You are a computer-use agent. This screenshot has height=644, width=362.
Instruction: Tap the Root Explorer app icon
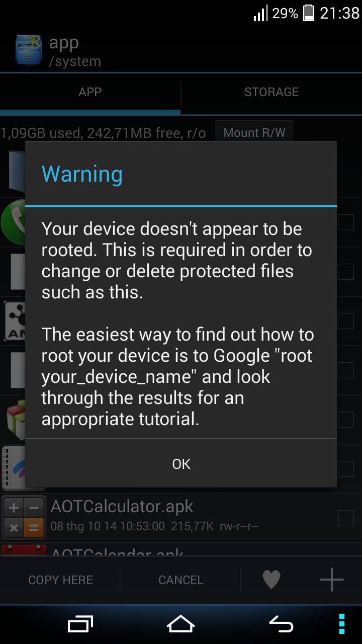[28, 50]
